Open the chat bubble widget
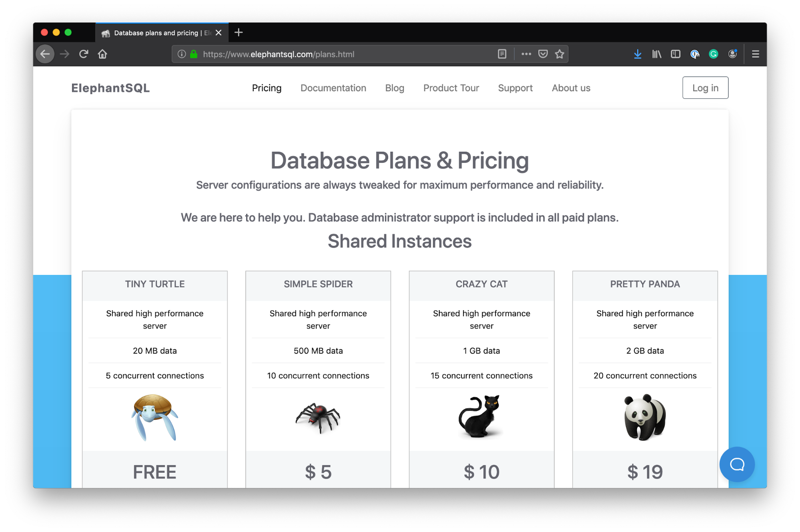The width and height of the screenshot is (800, 532). (x=737, y=464)
